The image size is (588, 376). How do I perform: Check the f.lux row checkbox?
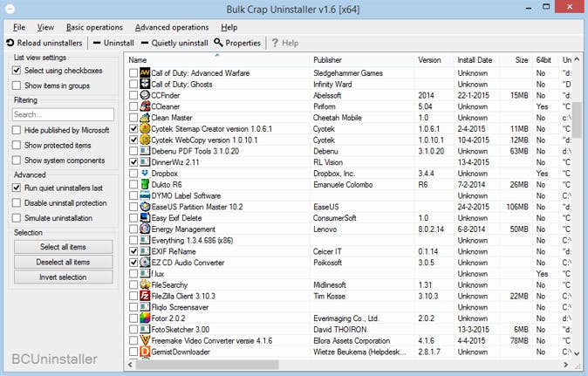point(133,274)
